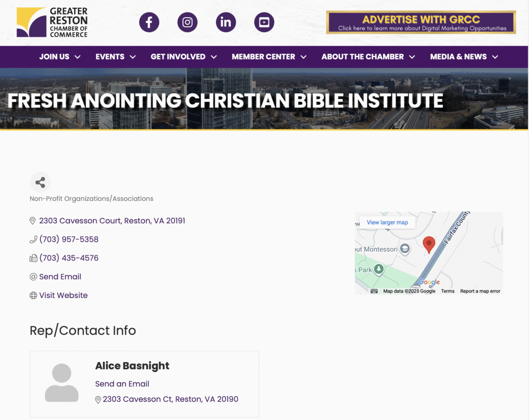
Task: Open the Media & News menu
Action: (x=464, y=57)
